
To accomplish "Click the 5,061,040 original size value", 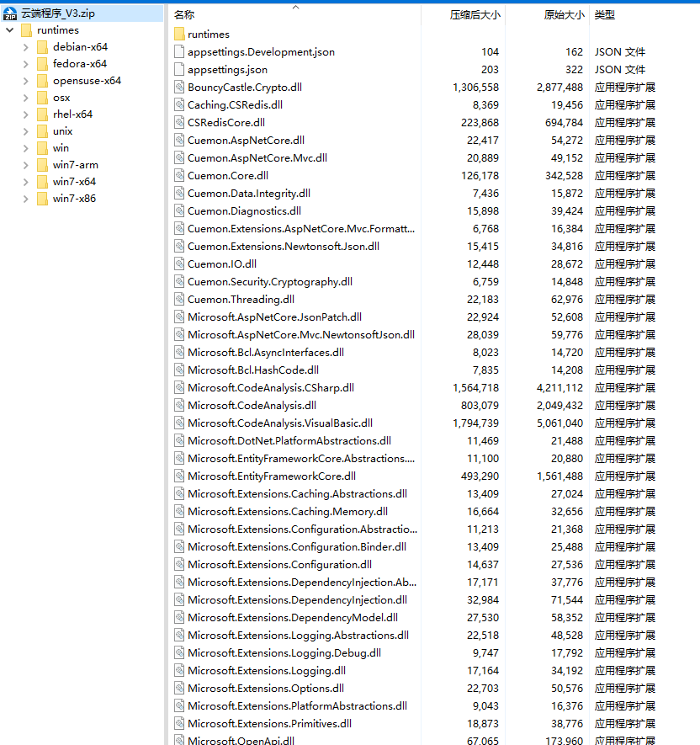I will point(559,423).
